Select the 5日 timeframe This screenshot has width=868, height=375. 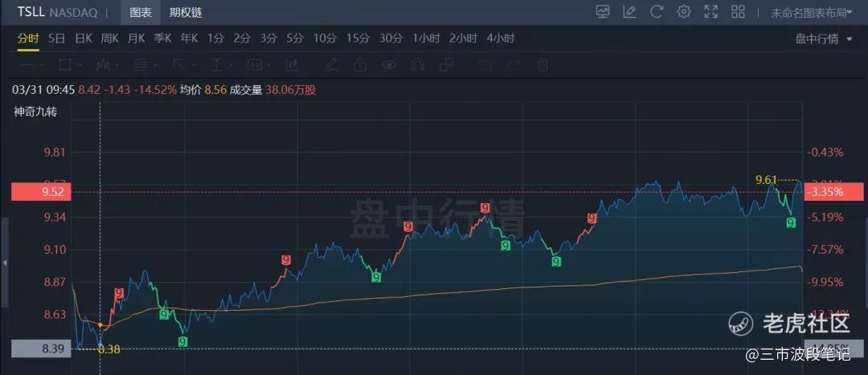56,39
